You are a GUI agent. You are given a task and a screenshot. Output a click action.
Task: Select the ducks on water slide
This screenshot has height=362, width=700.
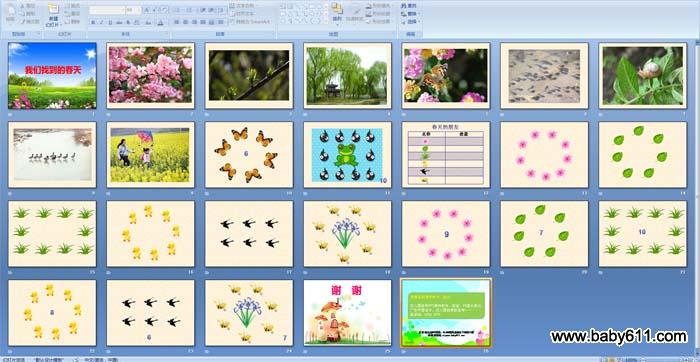click(52, 155)
